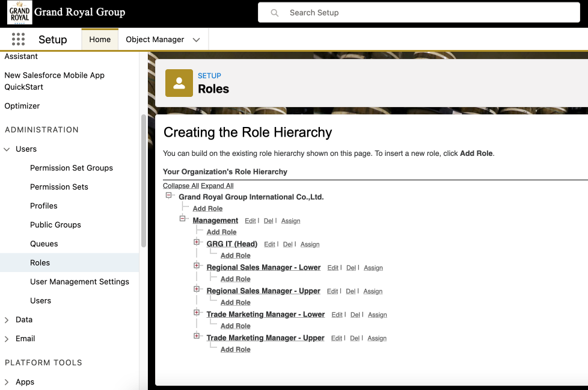Expand Regional Sales Manager - Upper node
This screenshot has height=390, width=588.
pos(197,289)
